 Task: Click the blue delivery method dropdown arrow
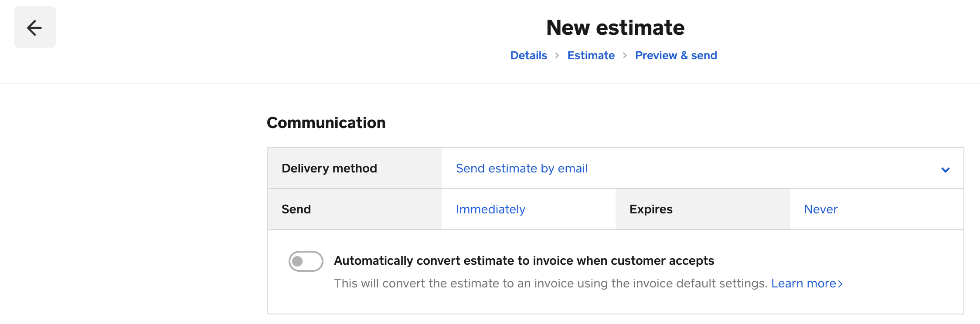point(945,169)
